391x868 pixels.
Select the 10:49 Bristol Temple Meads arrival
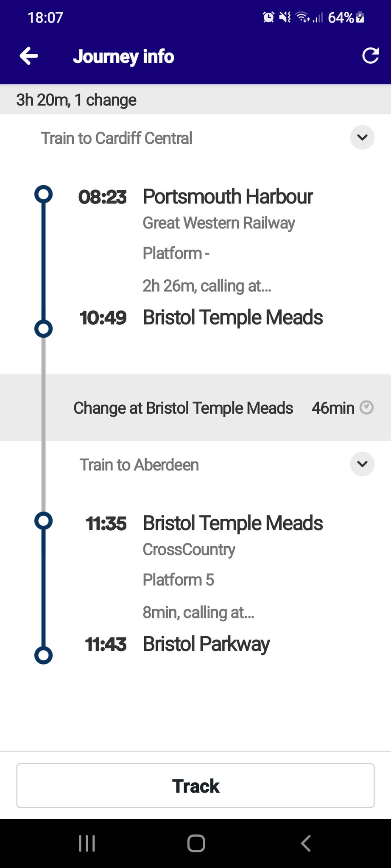click(x=232, y=317)
